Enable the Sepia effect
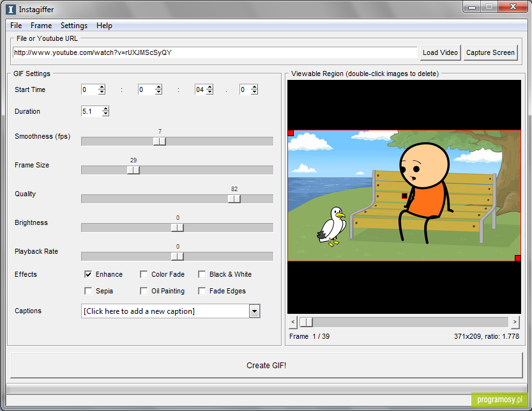This screenshot has width=532, height=411. pyautogui.click(x=88, y=291)
